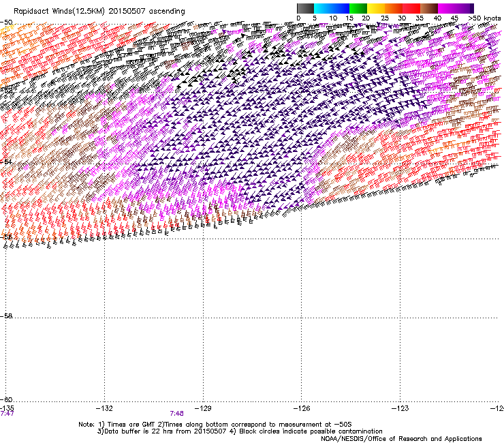
Task: Click the cyan 5-10 knots color band
Action: point(323,8)
